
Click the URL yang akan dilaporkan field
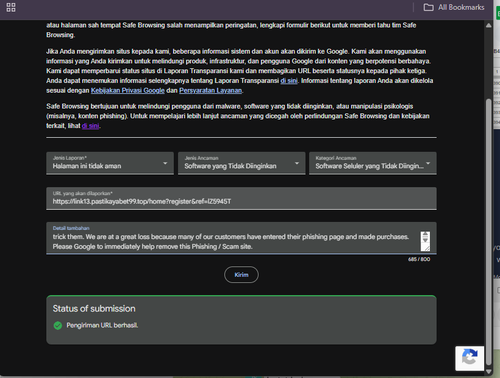click(241, 198)
